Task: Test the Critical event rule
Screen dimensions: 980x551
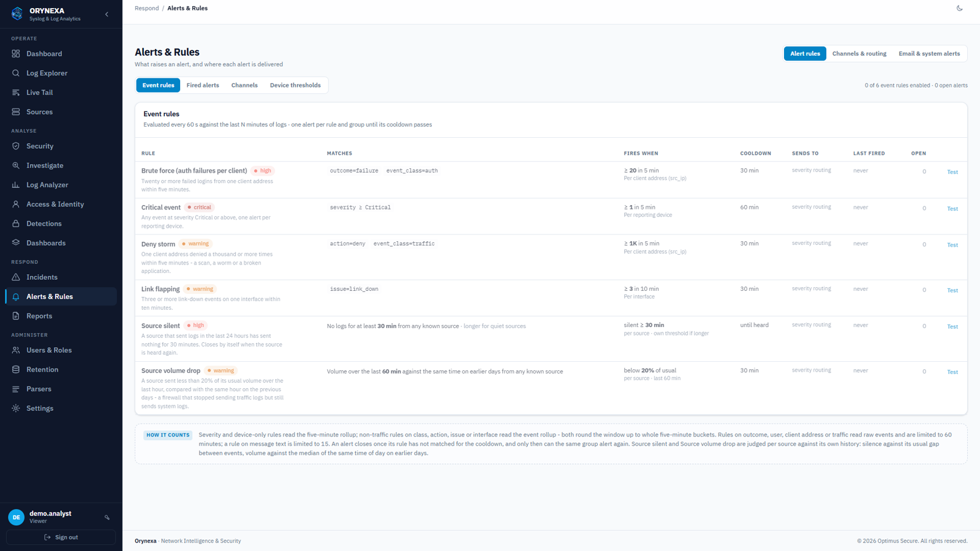Action: tap(952, 209)
